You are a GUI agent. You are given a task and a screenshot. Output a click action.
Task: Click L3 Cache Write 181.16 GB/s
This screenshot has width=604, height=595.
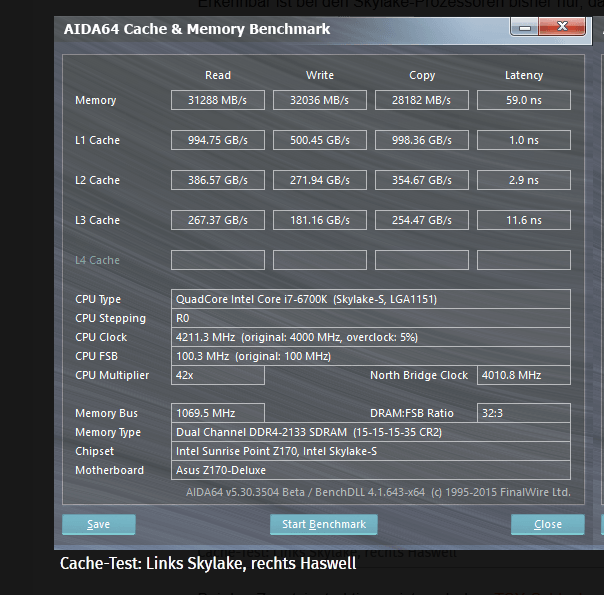[320, 220]
